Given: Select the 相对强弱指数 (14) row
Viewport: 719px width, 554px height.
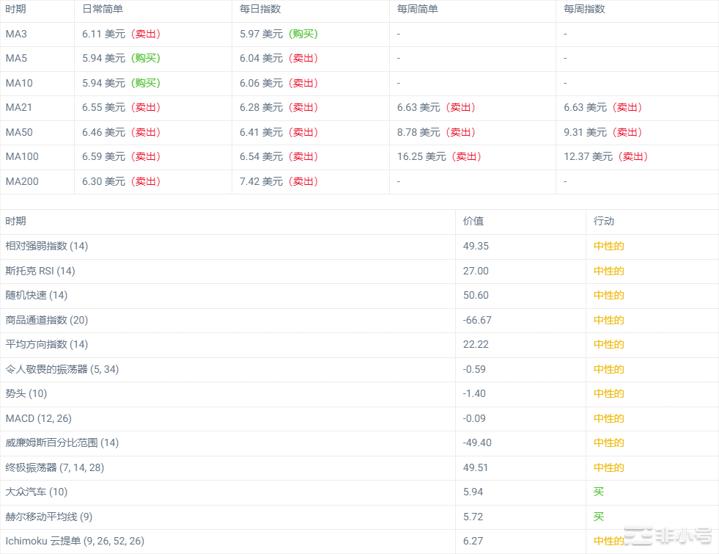Looking at the screenshot, I should click(360, 246).
